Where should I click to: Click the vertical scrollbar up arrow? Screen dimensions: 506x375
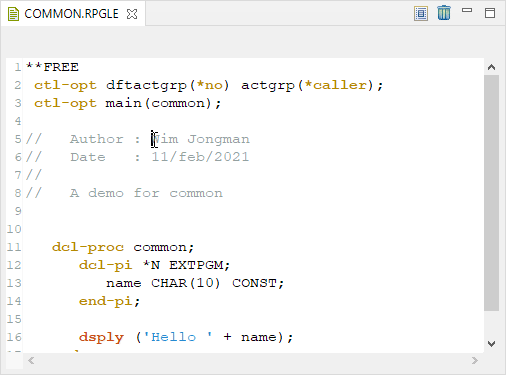click(491, 67)
